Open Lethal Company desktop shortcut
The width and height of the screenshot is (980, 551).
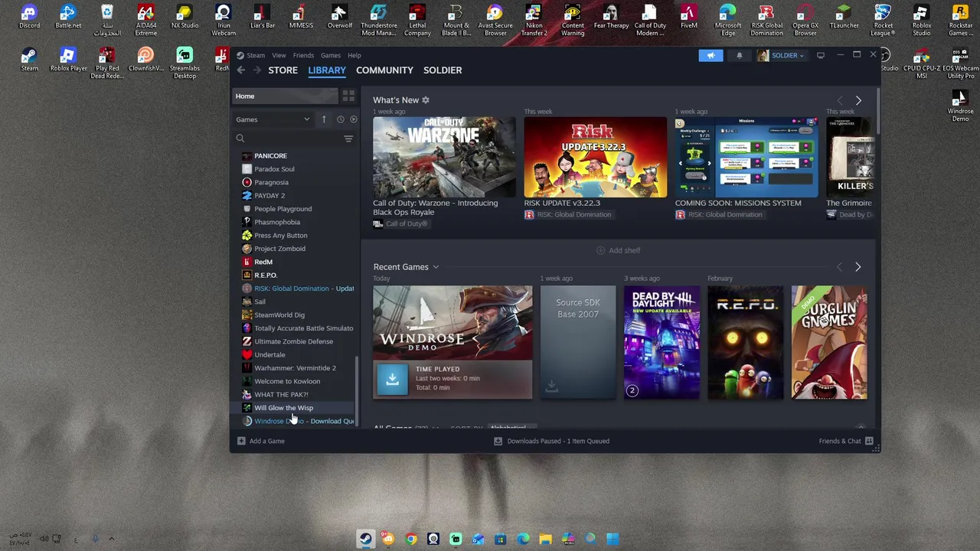(x=417, y=21)
